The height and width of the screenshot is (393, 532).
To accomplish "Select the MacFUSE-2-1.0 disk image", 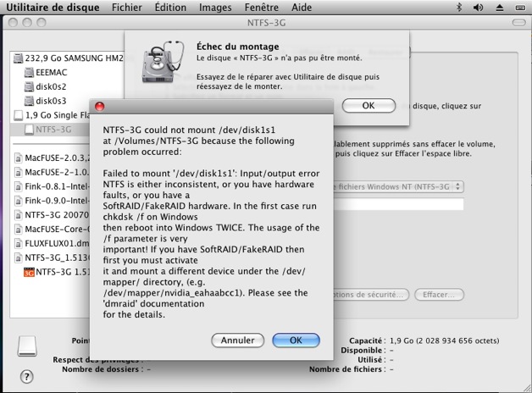I will tap(52, 172).
